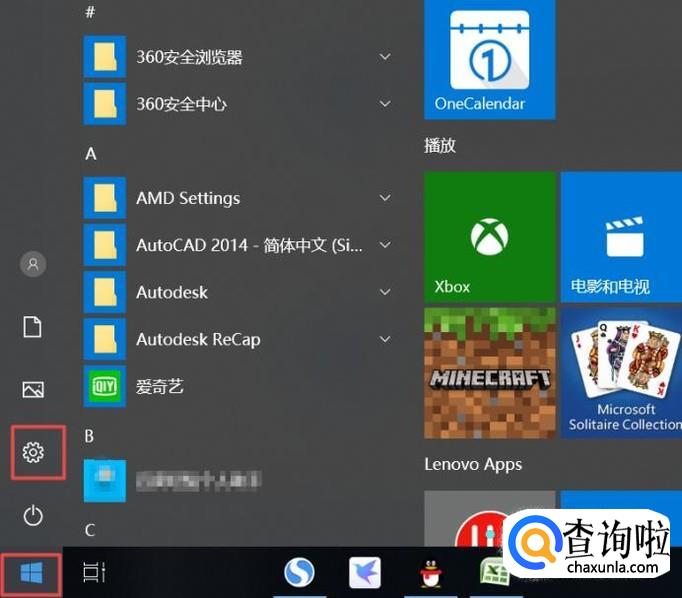Click the 360安全中心 folder icon
The width and height of the screenshot is (682, 598).
[x=105, y=104]
